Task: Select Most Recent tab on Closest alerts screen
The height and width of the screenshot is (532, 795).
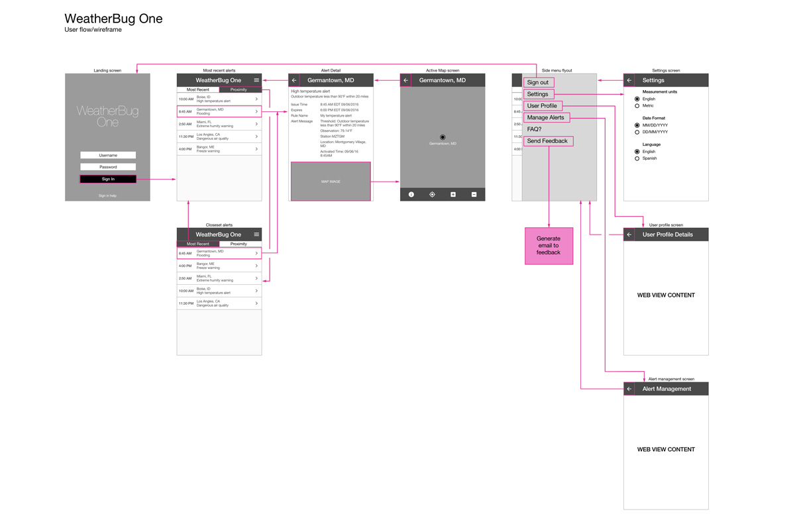Action: click(x=198, y=244)
